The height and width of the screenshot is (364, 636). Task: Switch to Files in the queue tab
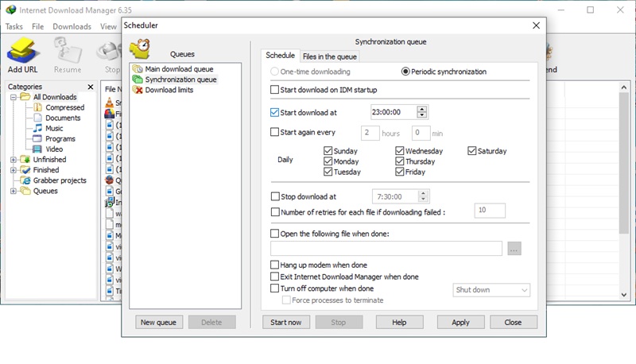tap(330, 56)
